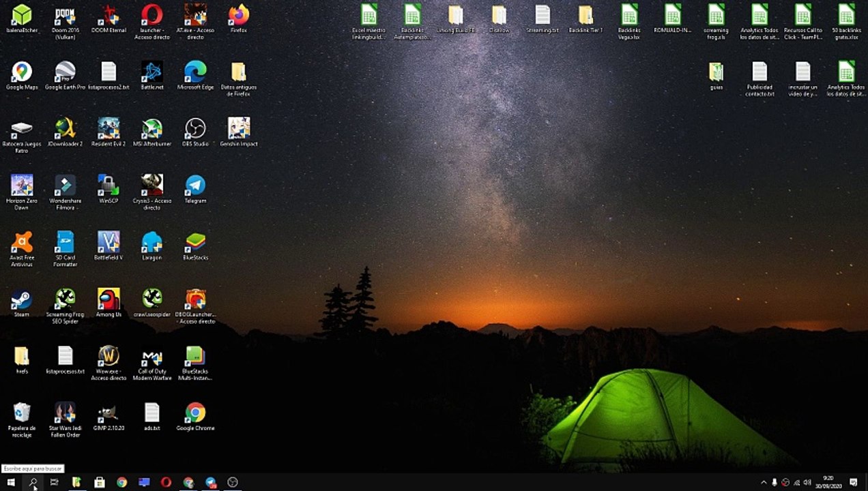
Task: Select the ads.txt file
Action: (151, 416)
